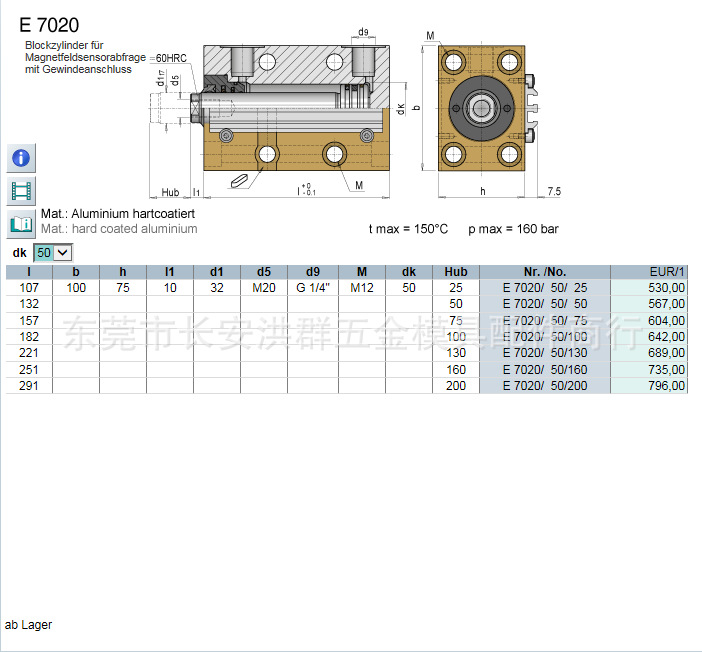
Task: Select part number E 7020/ 50/ 75
Action: point(545,321)
